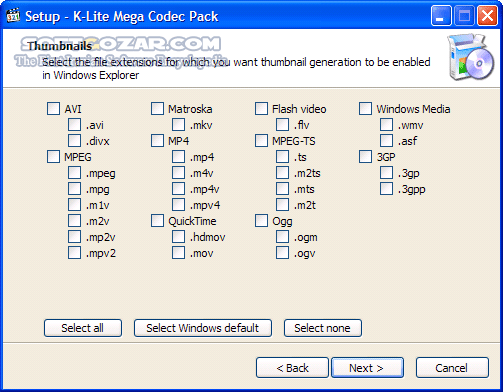Toggle the .m1v checkbox
Image resolution: width=503 pixels, height=392 pixels.
(74, 205)
